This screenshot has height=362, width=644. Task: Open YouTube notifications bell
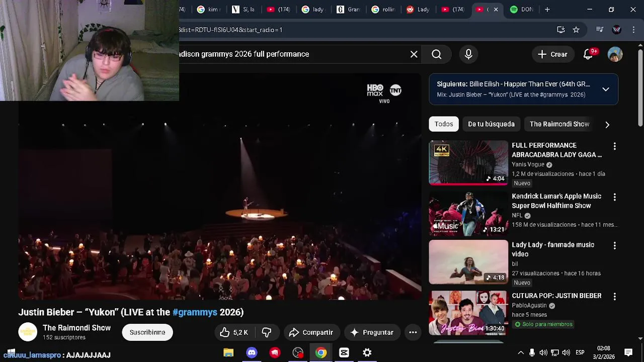(588, 54)
